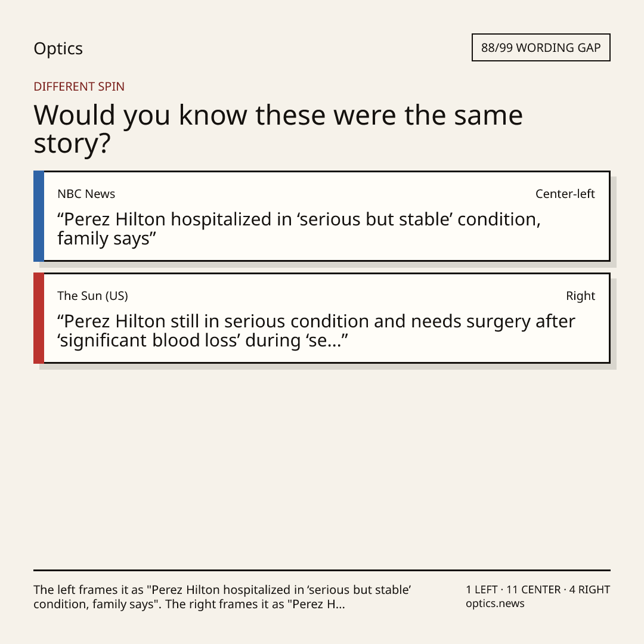Click The Sun (US) source name
The height and width of the screenshot is (644, 644).
point(93,296)
